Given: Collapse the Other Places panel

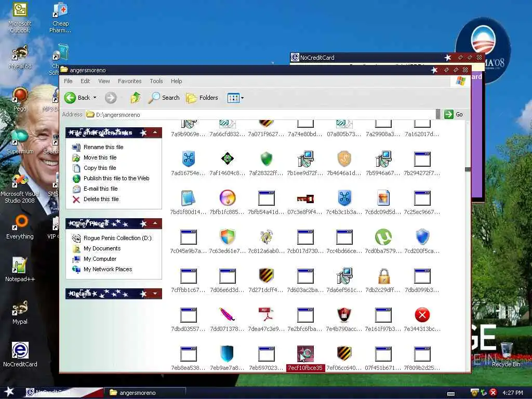Looking at the screenshot, I should pyautogui.click(x=155, y=223).
